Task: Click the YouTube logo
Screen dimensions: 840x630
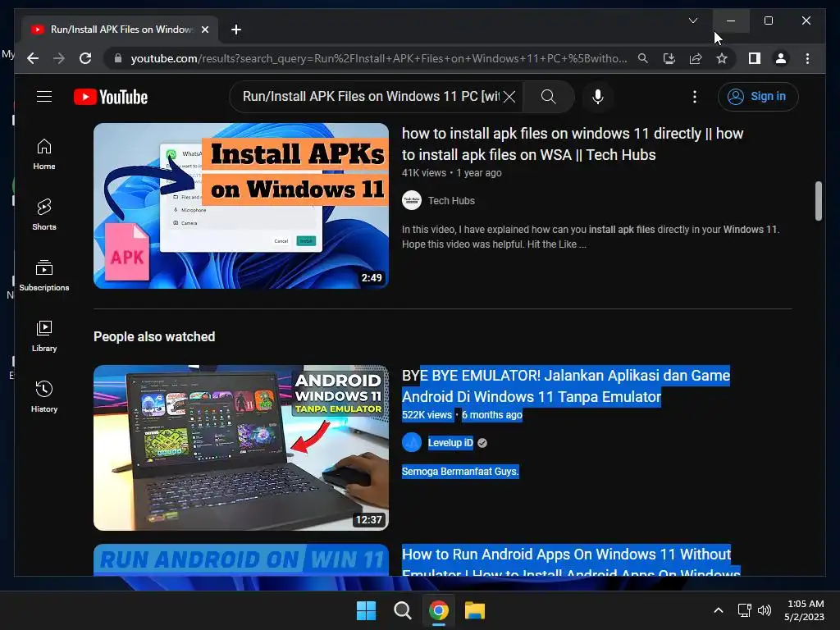Action: 111,97
